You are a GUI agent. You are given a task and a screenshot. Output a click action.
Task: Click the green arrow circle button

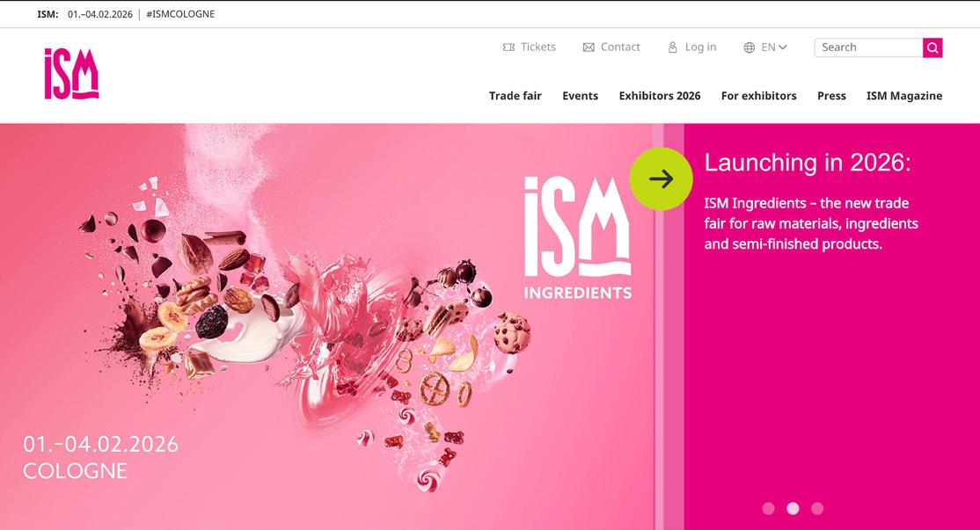[x=661, y=179]
